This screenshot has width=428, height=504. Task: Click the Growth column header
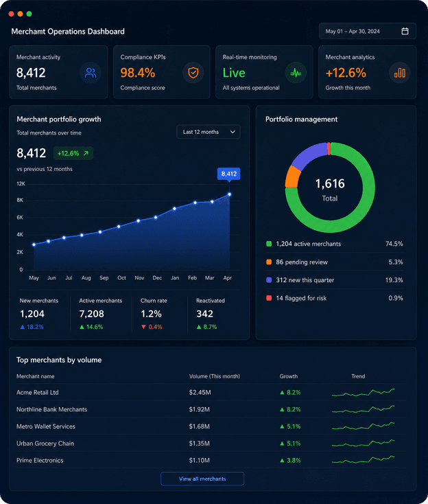[x=289, y=376]
